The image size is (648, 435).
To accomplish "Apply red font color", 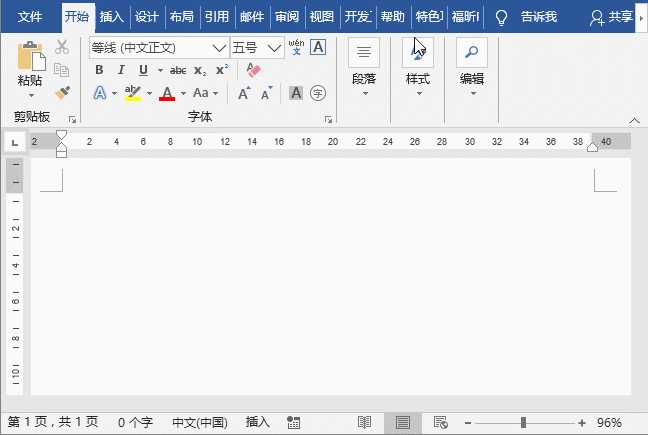I will pos(167,93).
